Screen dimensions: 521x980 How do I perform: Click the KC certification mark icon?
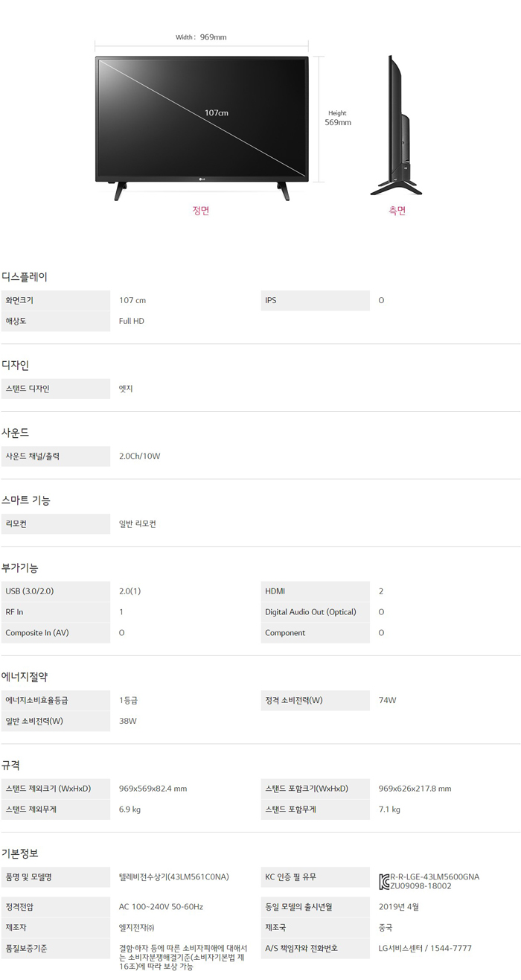[x=384, y=882]
